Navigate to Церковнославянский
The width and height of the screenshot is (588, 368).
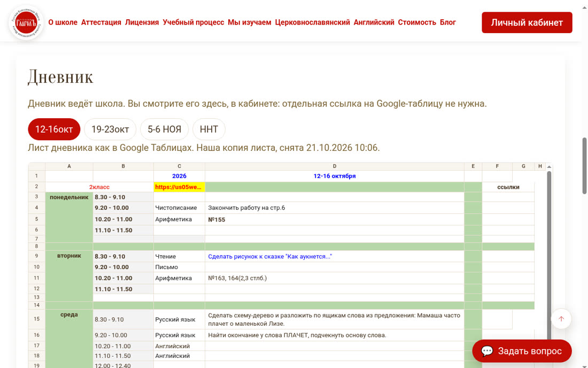point(312,22)
